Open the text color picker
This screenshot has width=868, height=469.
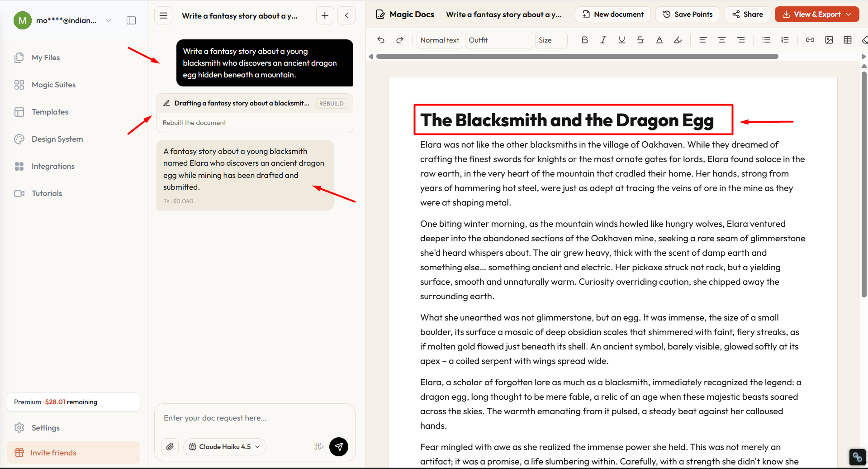[659, 40]
